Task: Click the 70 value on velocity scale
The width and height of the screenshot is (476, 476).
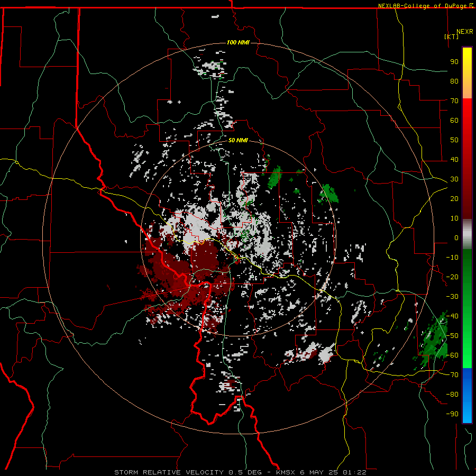Action: (454, 101)
